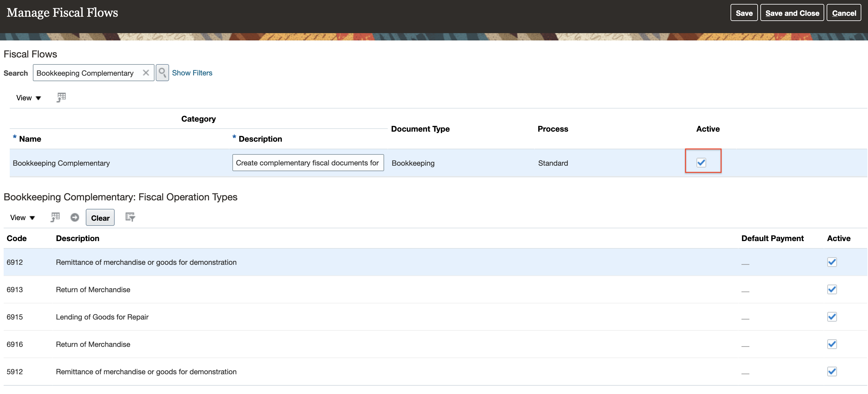Click Save and Close button
868x394 pixels.
pos(792,13)
